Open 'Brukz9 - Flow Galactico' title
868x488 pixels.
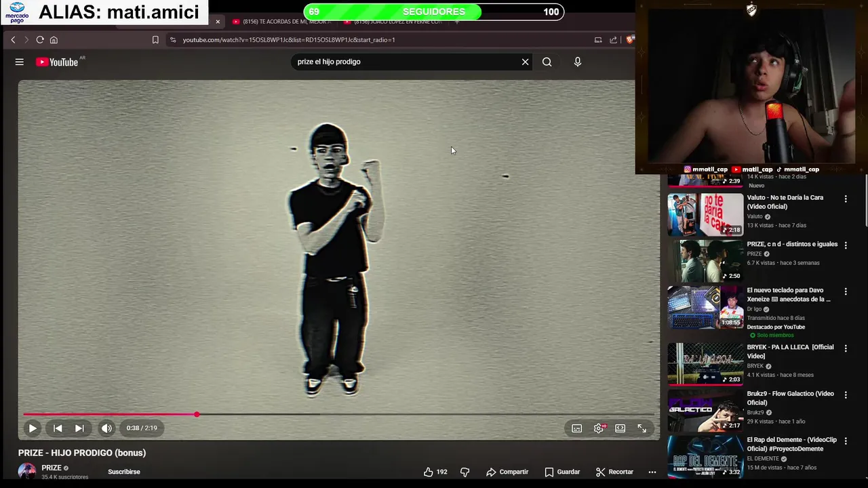coord(790,398)
